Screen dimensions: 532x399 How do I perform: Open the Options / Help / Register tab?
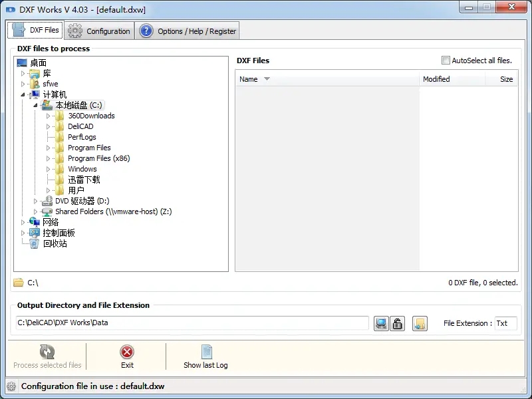(x=188, y=31)
